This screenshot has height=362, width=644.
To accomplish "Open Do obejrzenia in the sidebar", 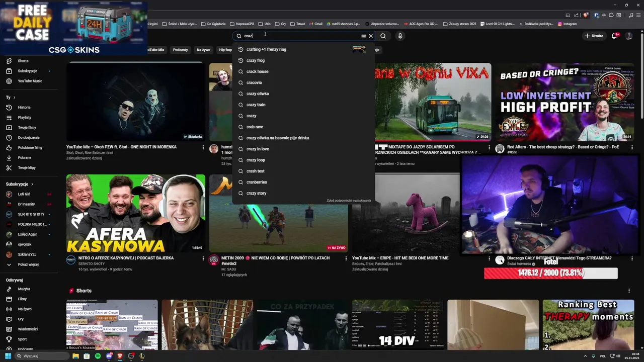I will pos(29,137).
